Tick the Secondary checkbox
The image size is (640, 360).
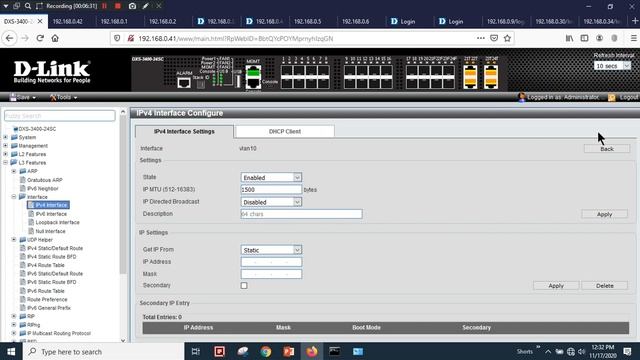coord(244,286)
